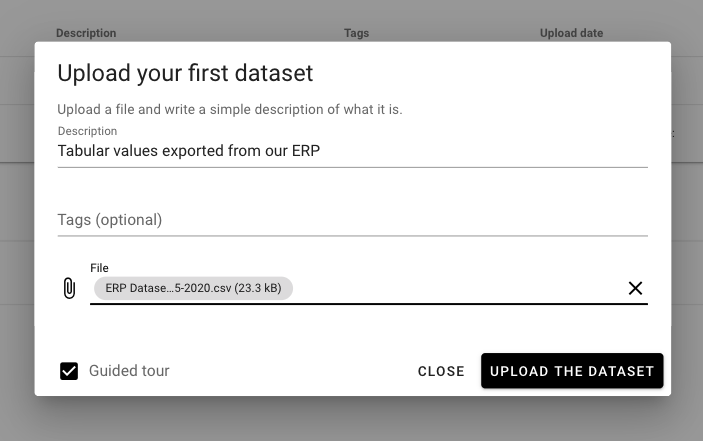
Task: Click the Upload date column header
Action: click(571, 33)
